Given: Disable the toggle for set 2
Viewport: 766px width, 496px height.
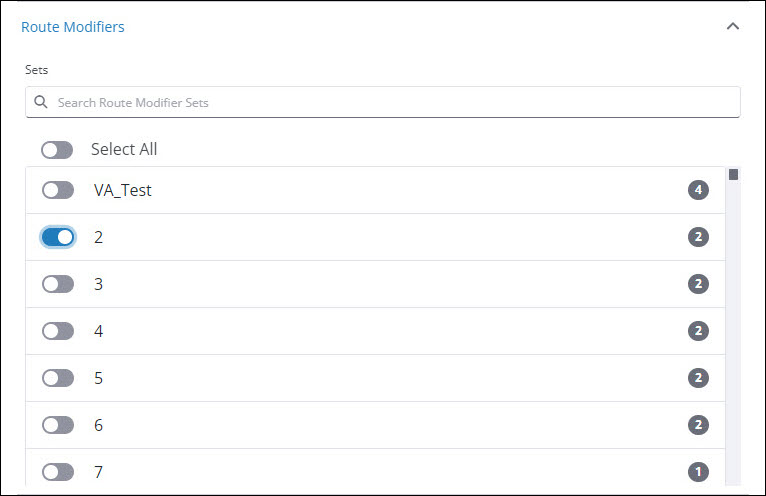Looking at the screenshot, I should pyautogui.click(x=58, y=237).
